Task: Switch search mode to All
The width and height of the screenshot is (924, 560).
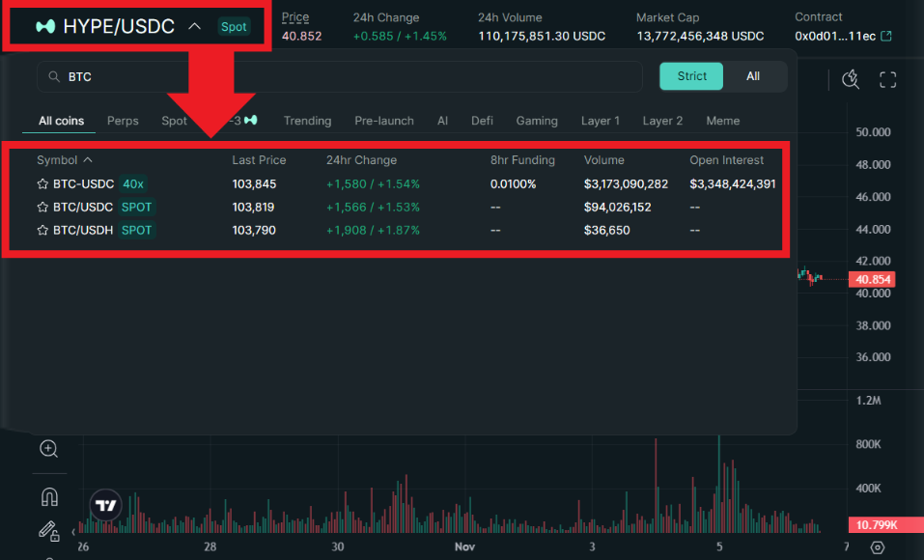Action: [753, 76]
